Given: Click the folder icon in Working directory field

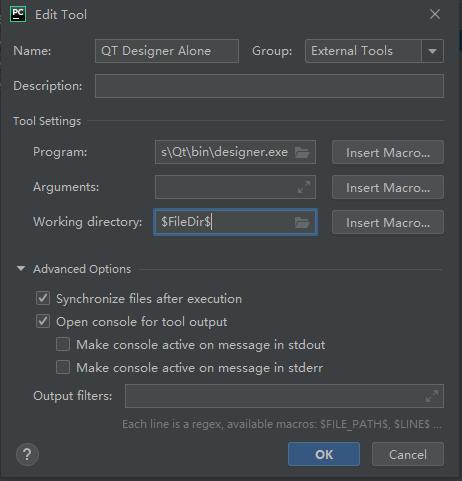Looking at the screenshot, I should (x=302, y=222).
